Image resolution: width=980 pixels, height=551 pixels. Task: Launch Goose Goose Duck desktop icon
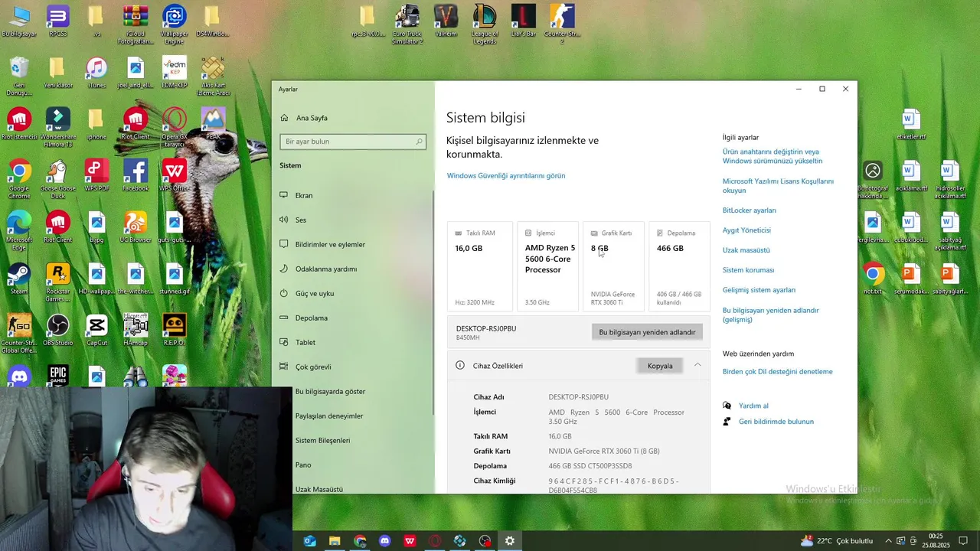tap(58, 179)
